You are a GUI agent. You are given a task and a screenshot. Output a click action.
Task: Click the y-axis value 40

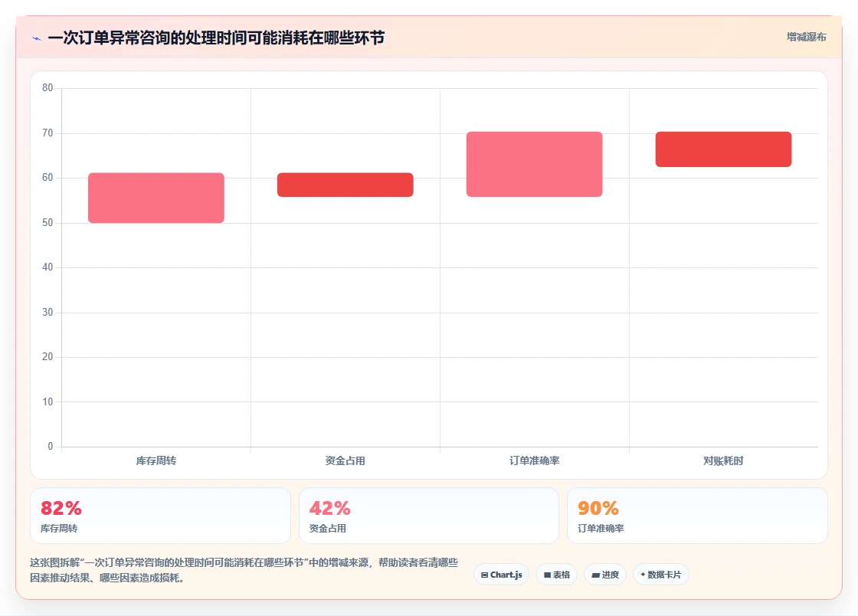pyautogui.click(x=47, y=267)
